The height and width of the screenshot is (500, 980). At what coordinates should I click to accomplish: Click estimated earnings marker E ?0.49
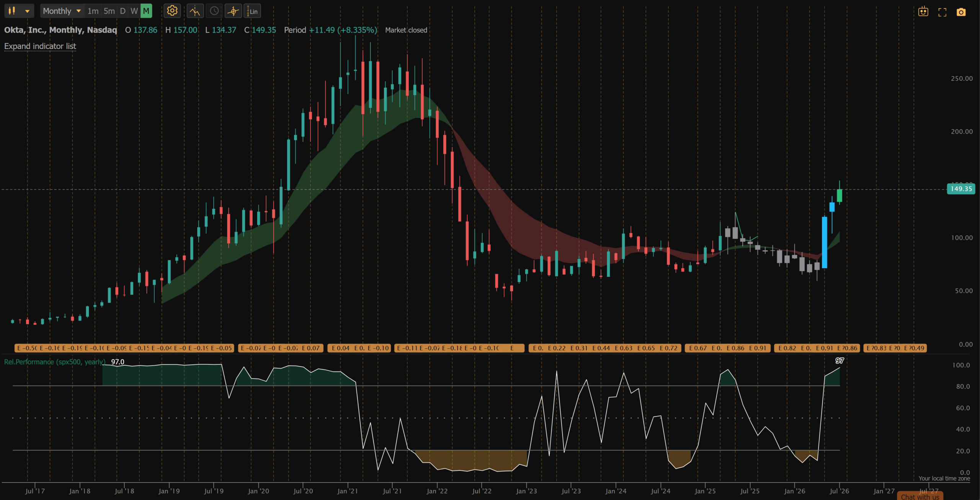pyautogui.click(x=914, y=348)
